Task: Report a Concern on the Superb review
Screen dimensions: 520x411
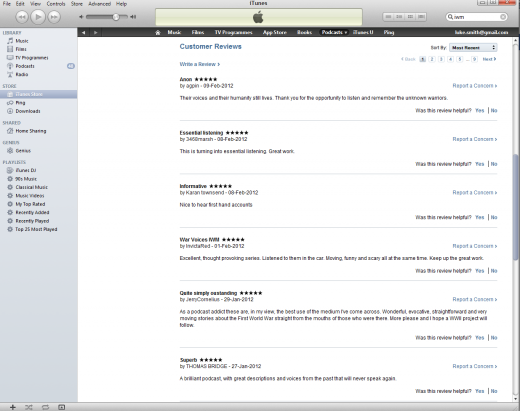Action: (x=475, y=366)
